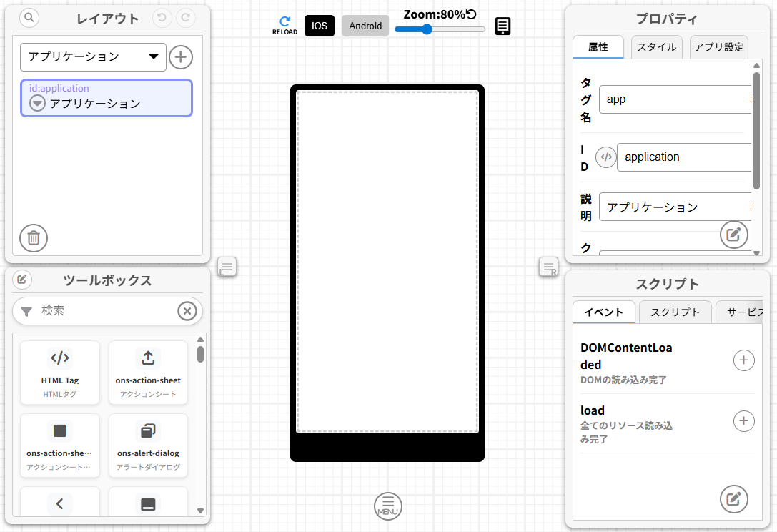Click the code icon beside the ID field
This screenshot has width=777, height=532.
point(605,157)
